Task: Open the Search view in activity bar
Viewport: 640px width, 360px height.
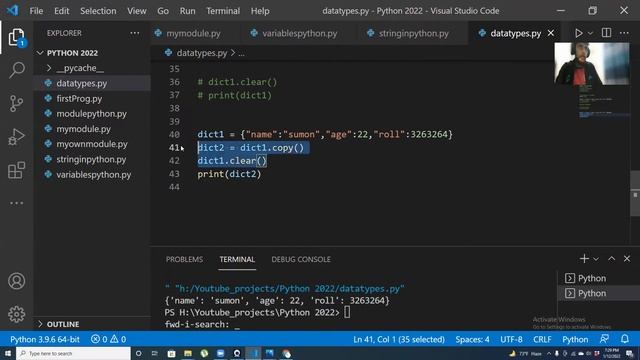Action: click(x=16, y=70)
